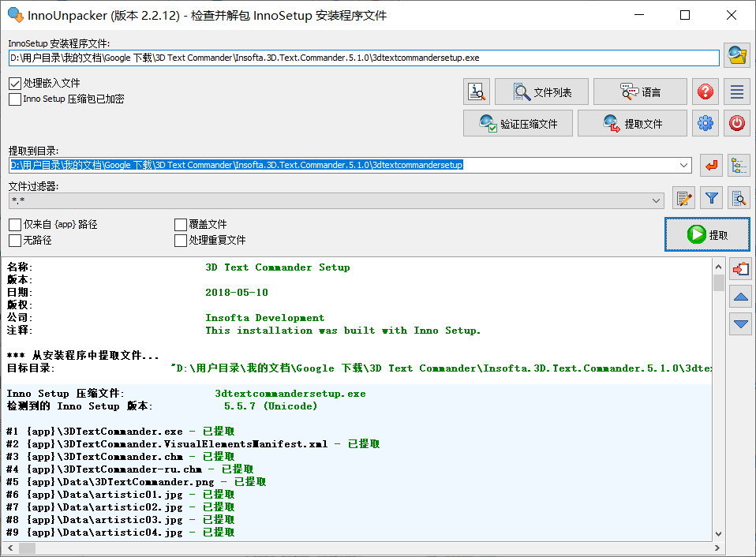Expand the 提取到目录 dropdown arrow
Screen dimensions: 756x557
click(683, 165)
